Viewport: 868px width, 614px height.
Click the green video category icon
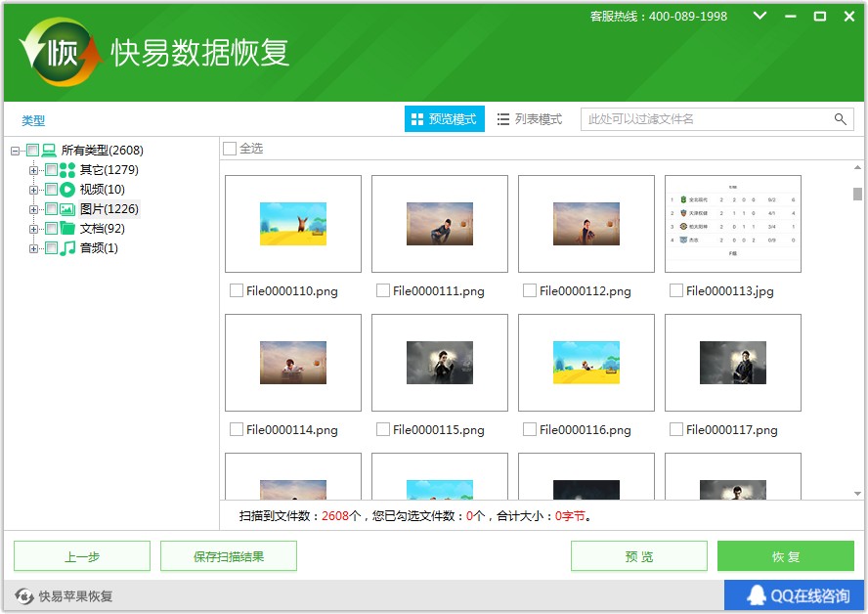point(67,190)
